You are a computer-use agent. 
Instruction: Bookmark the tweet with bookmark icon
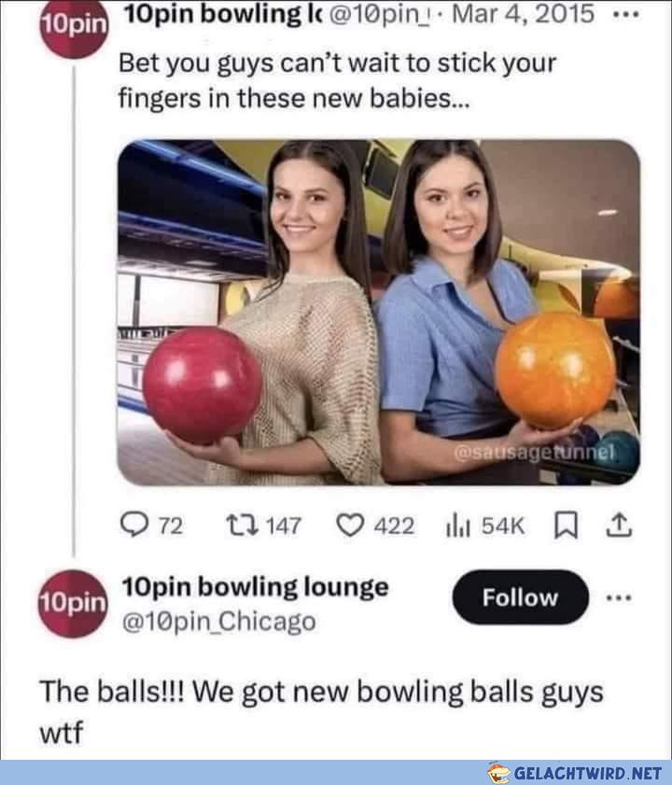pos(567,526)
